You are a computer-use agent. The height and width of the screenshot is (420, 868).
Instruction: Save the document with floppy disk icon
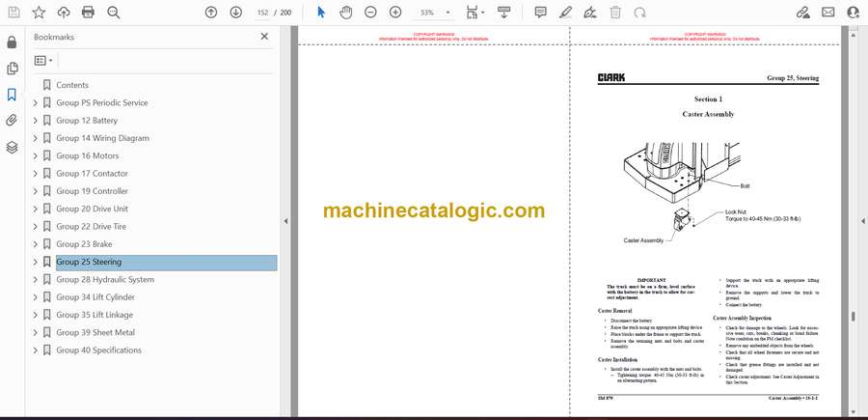(x=14, y=13)
